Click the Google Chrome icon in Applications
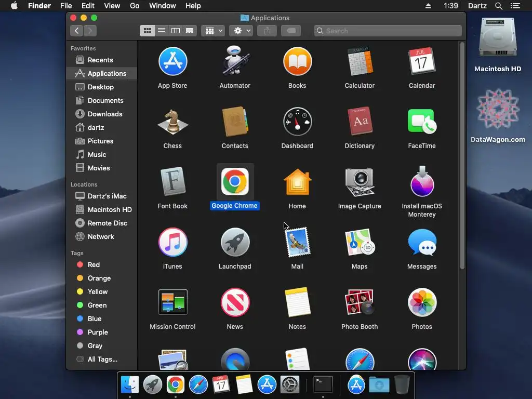 [x=235, y=182]
